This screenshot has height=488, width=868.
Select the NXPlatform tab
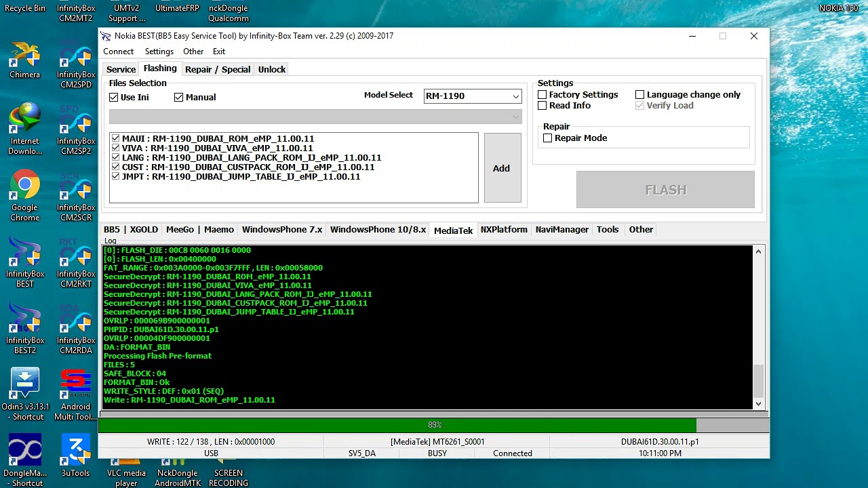click(x=504, y=230)
